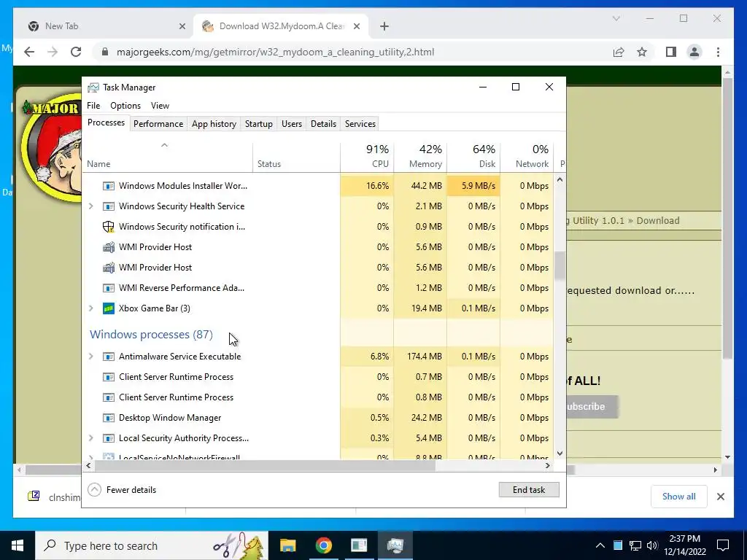Open Chrome's tab search chevron

click(616, 18)
